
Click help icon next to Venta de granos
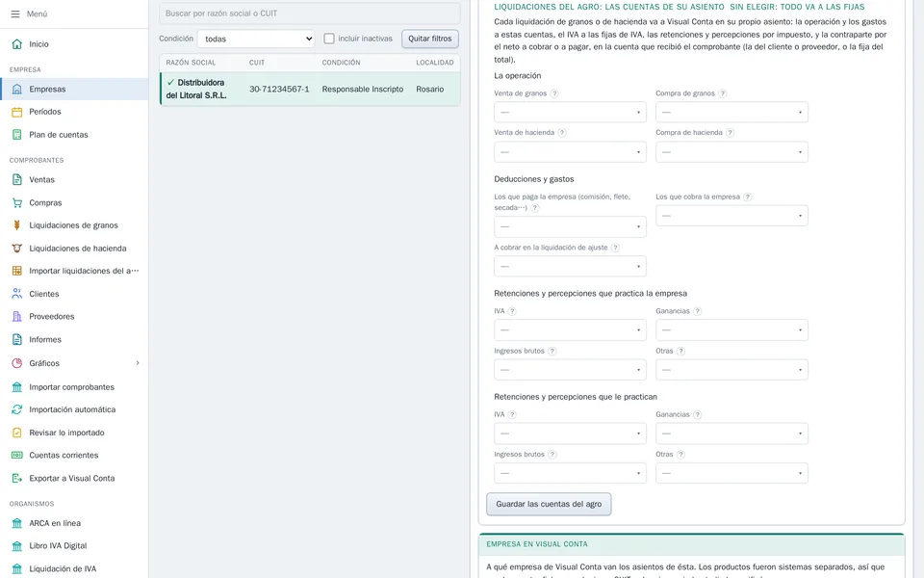[554, 93]
